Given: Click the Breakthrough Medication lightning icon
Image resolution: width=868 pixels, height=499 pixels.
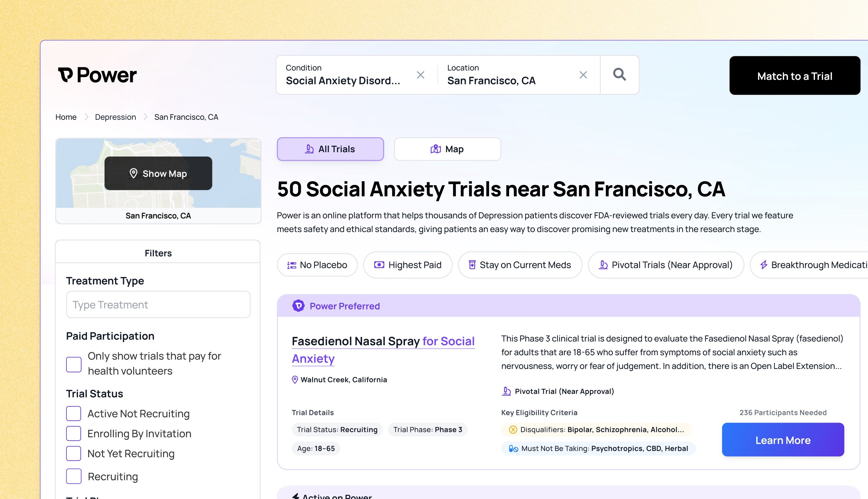Looking at the screenshot, I should coord(764,264).
